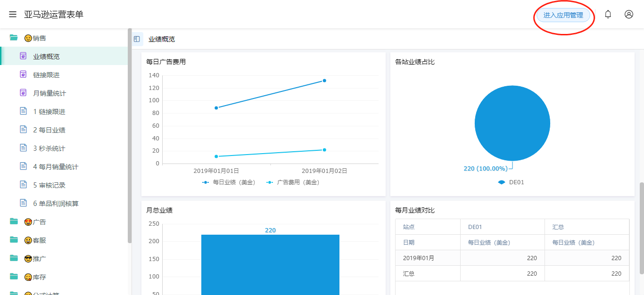Screen dimensions: 644x295
Task: Open the user account avatar icon
Action: 629,14
